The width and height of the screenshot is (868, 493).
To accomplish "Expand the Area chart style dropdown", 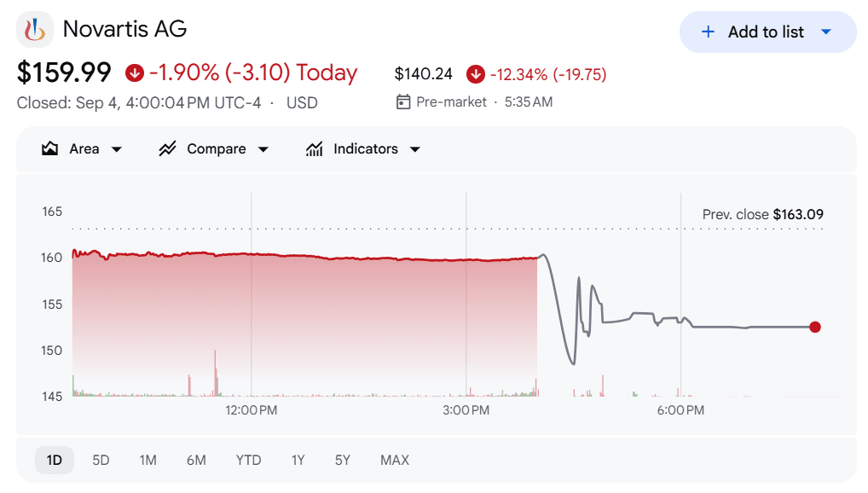I will tap(116, 149).
